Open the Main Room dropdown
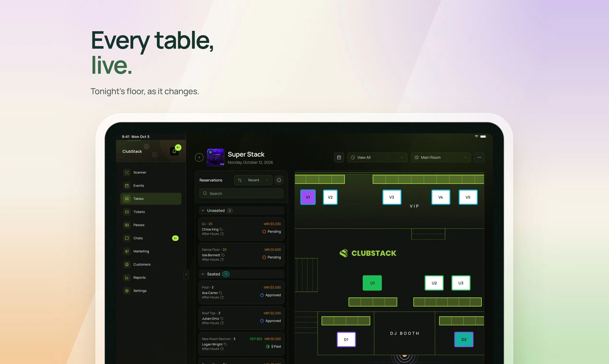This screenshot has width=609, height=364. coord(441,158)
